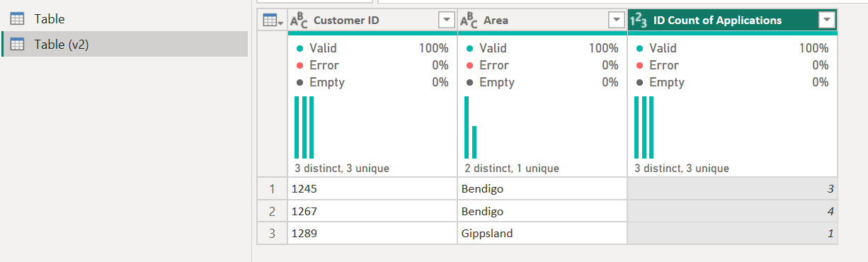This screenshot has height=262, width=868.
Task: Click the count value 4 in row 2
Action: [x=732, y=212]
